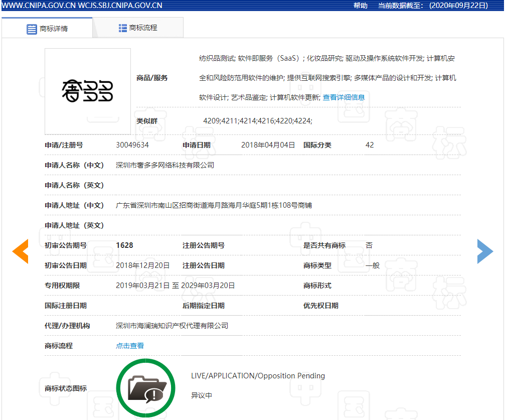Go to next trademark with blue arrow
Viewport: 506px width, 420px height.
(484, 251)
